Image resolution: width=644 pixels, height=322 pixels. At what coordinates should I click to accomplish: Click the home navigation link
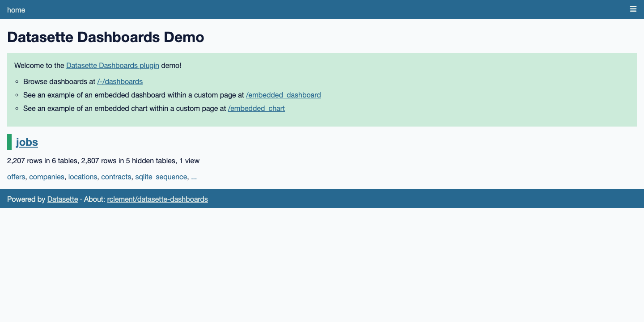click(16, 10)
